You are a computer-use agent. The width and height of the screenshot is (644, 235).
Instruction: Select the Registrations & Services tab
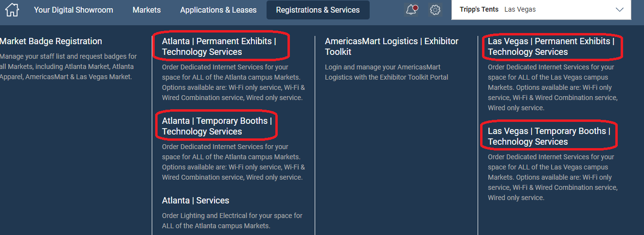click(318, 10)
